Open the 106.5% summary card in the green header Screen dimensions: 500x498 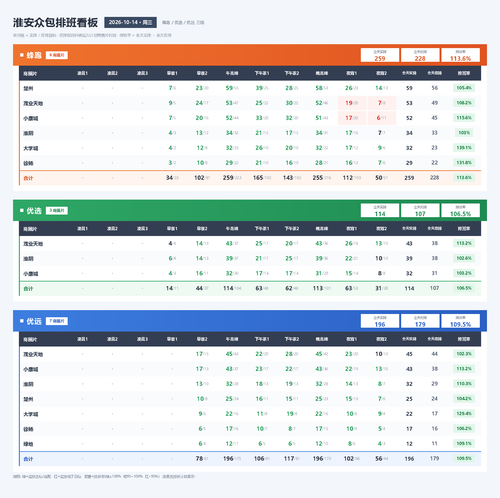coord(460,211)
